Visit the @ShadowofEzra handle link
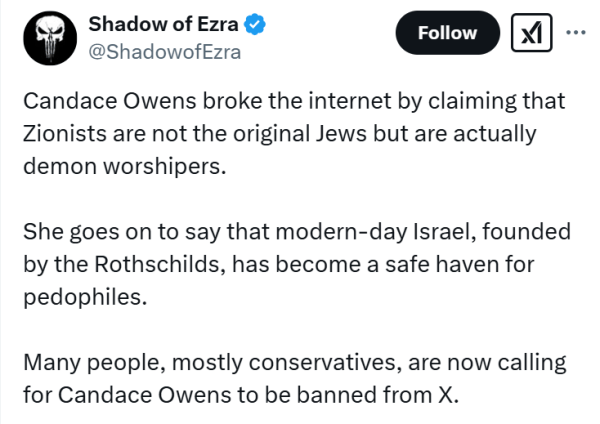 point(165,52)
